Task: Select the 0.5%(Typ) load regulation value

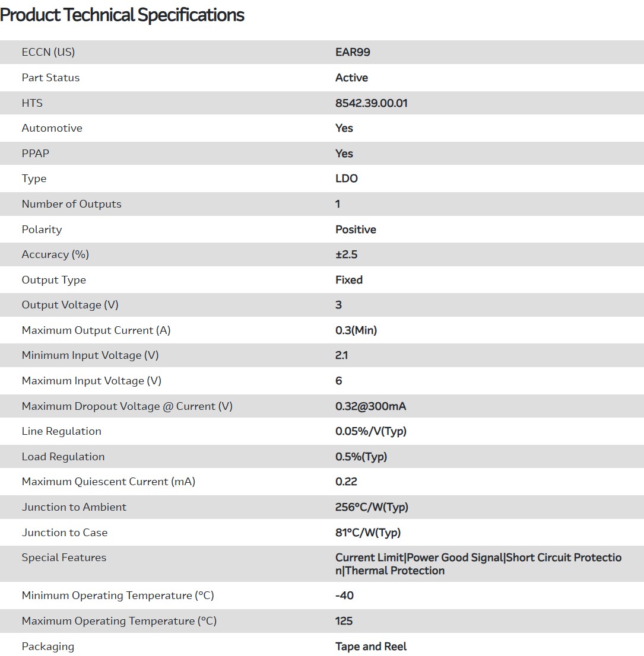Action: click(x=361, y=457)
